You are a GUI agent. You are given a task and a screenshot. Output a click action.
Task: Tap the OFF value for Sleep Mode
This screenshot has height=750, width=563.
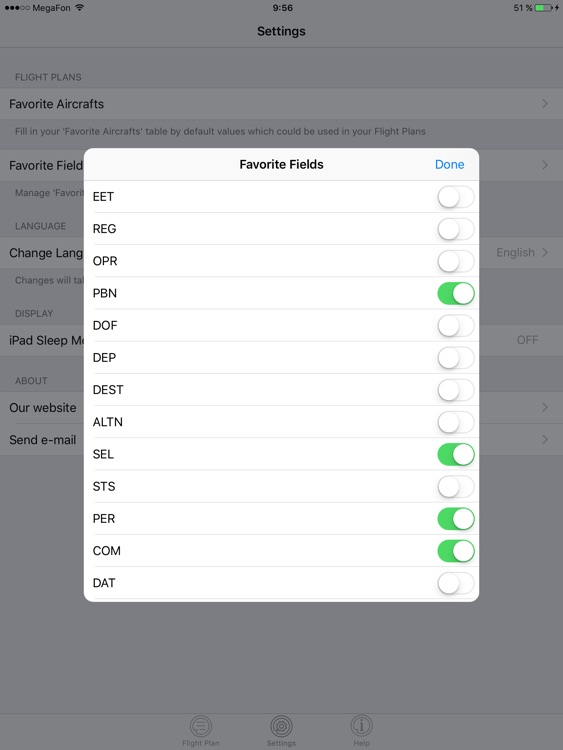tap(528, 340)
